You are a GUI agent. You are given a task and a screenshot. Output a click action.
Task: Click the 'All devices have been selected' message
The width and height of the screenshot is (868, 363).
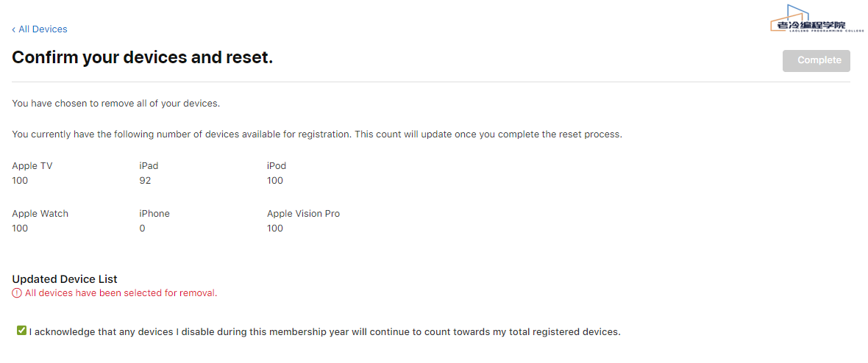[121, 293]
